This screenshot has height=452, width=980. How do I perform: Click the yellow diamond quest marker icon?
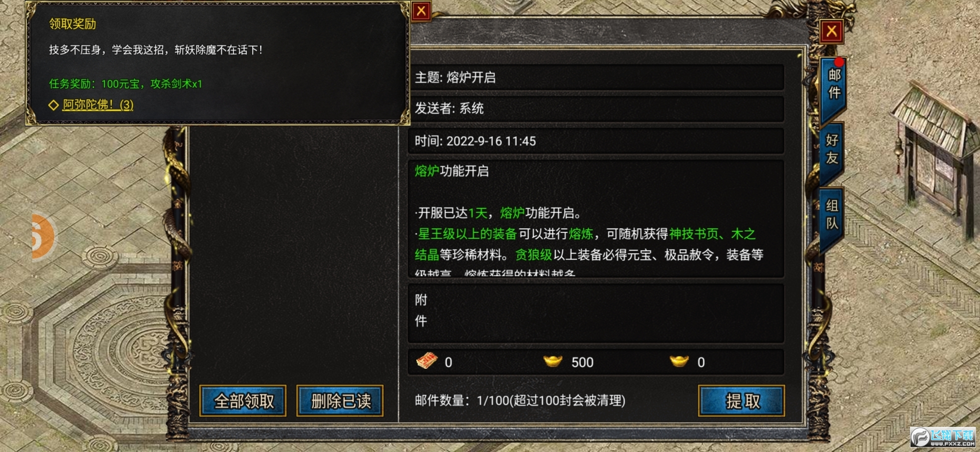click(x=53, y=105)
